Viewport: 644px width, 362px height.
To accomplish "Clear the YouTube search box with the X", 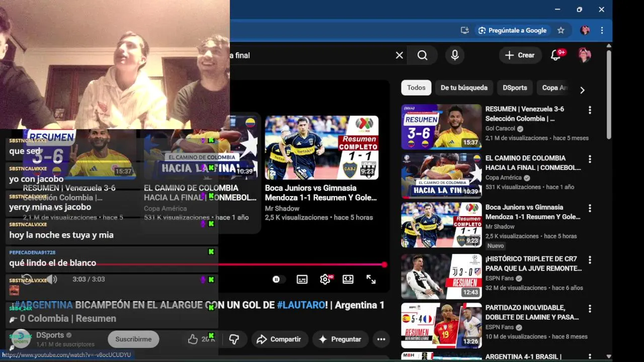I will pyautogui.click(x=399, y=55).
